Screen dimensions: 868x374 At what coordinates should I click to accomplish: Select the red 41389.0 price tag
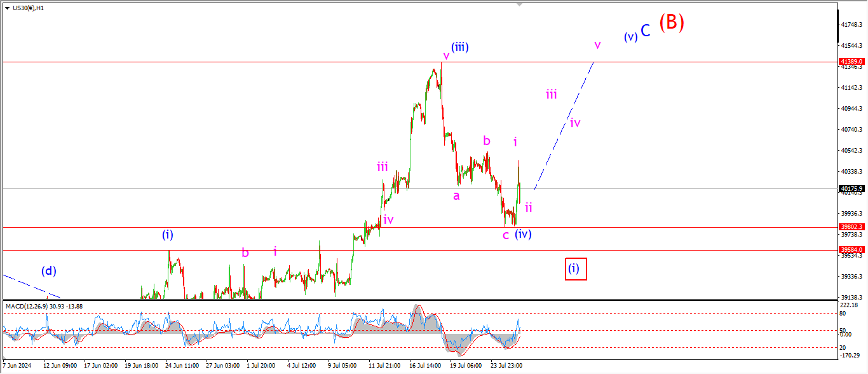click(x=852, y=62)
